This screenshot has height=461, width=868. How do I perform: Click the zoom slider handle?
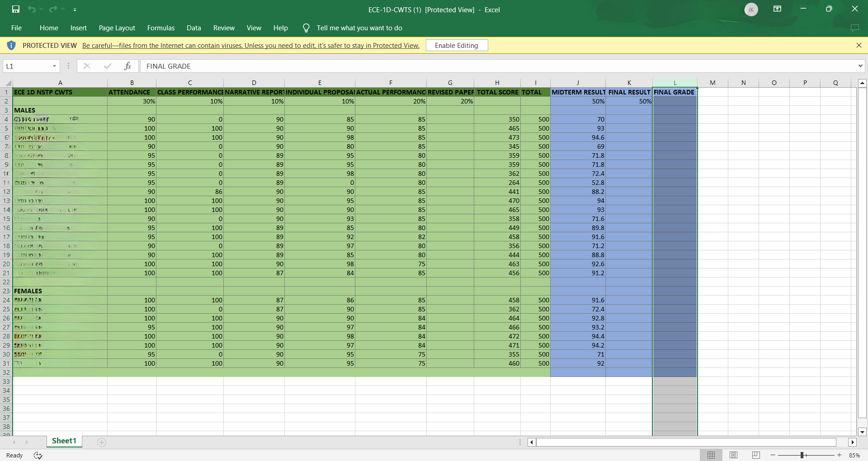point(802,455)
